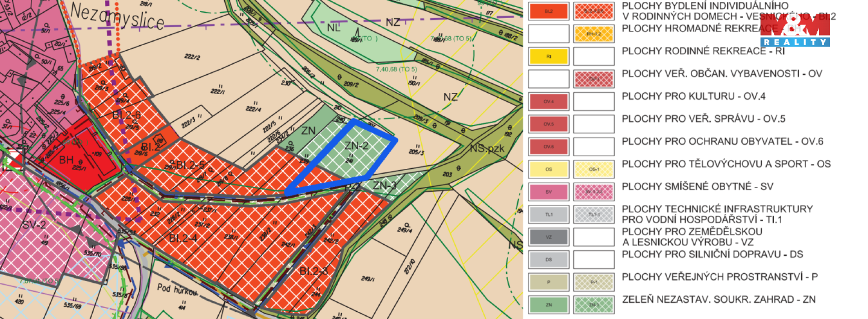
Task: Click the NS.pzk map label
Action: [x=487, y=148]
